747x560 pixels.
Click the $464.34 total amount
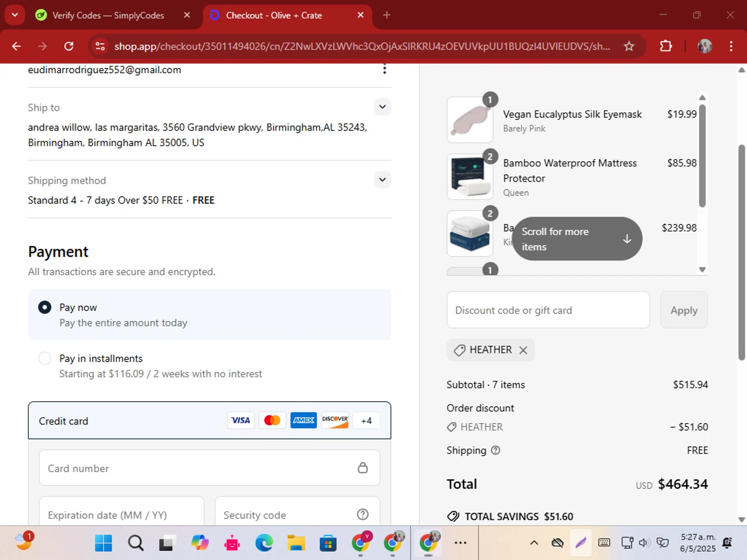683,484
